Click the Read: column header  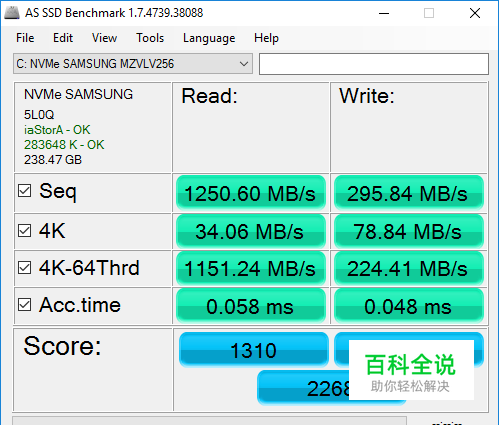[x=209, y=96]
